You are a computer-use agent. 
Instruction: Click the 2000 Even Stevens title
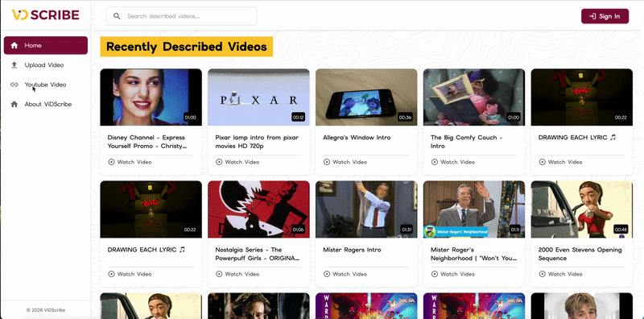pyautogui.click(x=580, y=254)
